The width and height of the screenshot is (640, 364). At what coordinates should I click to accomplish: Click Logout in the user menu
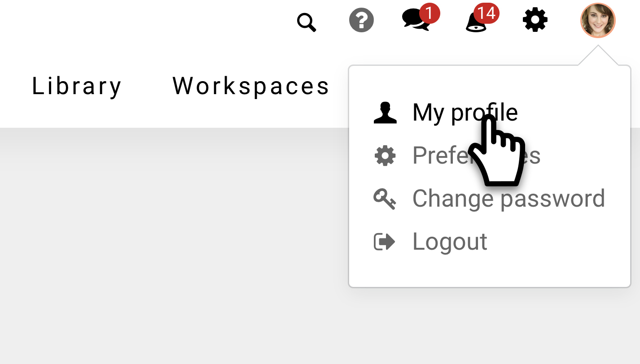pyautogui.click(x=450, y=242)
